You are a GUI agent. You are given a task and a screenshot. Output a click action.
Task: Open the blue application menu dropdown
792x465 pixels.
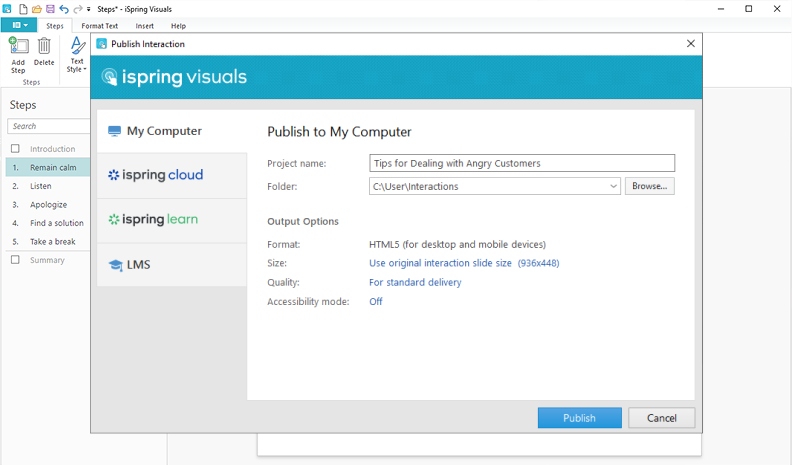20,25
